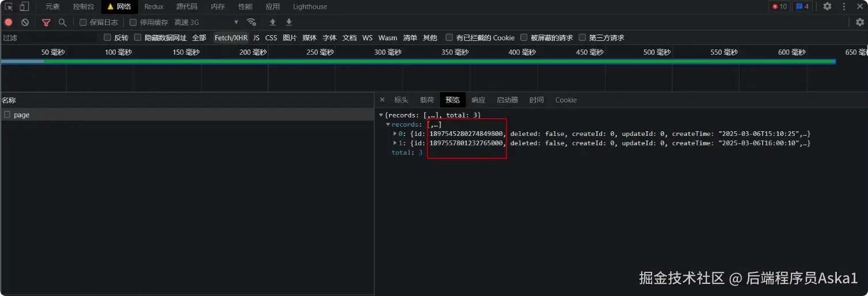
Task: Click the total: 3 property line
Action: pyautogui.click(x=407, y=153)
